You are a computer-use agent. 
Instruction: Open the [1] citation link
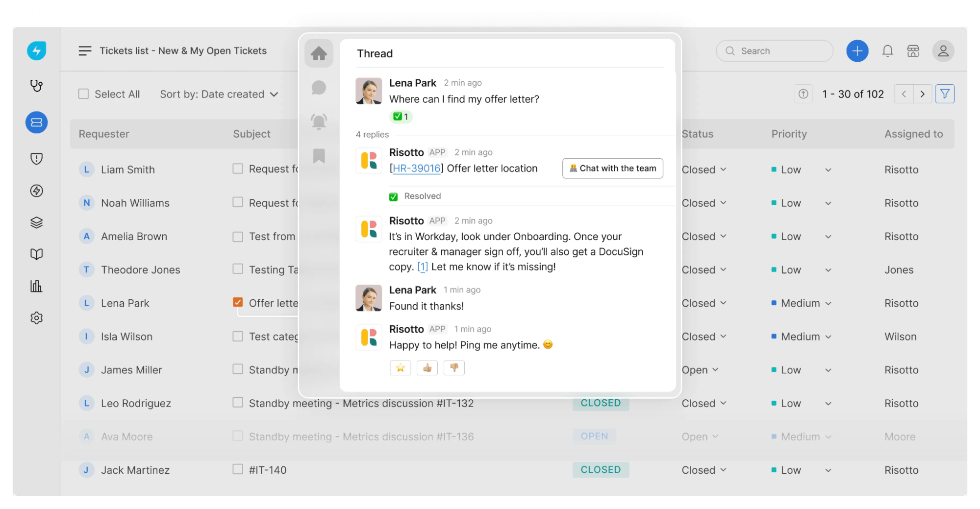pos(422,267)
